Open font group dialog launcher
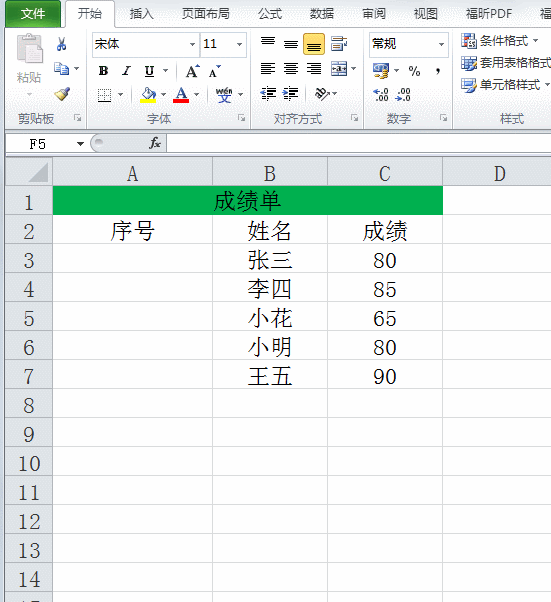This screenshot has width=551, height=602. point(241,118)
